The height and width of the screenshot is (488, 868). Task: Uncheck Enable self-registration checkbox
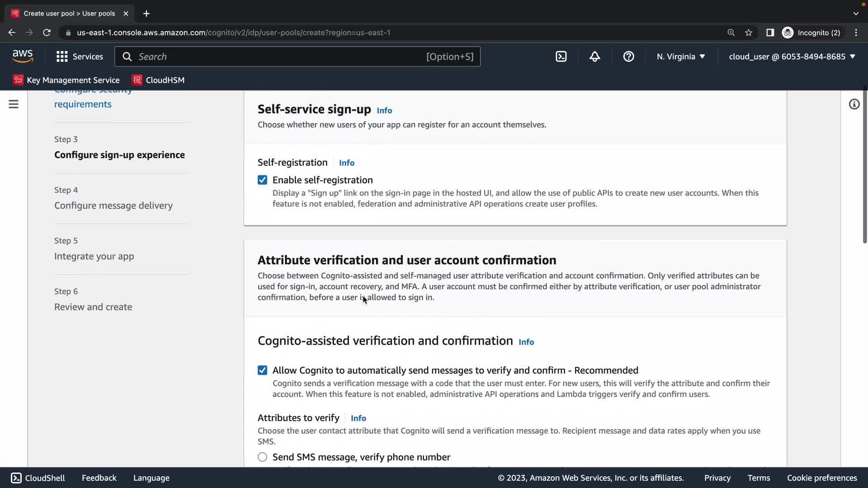pos(262,180)
